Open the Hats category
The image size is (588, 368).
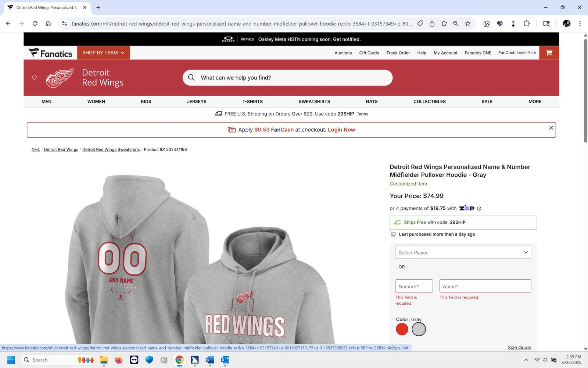tap(372, 102)
